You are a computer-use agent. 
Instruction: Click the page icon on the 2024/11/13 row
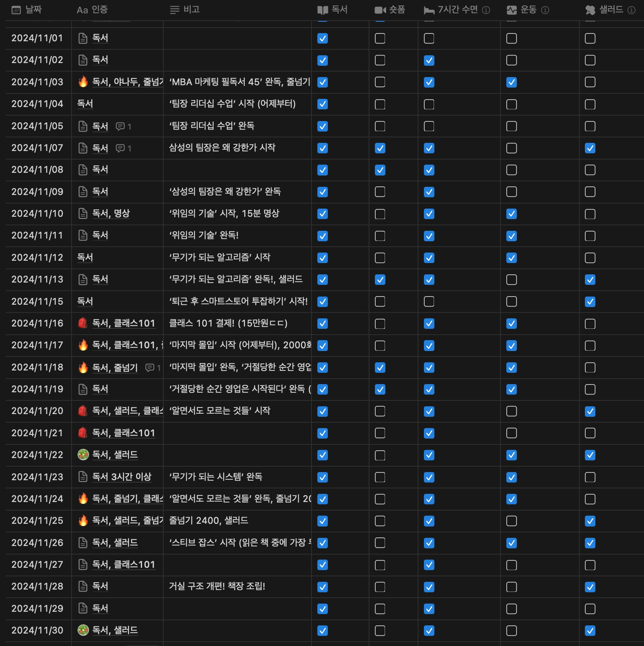coord(83,279)
